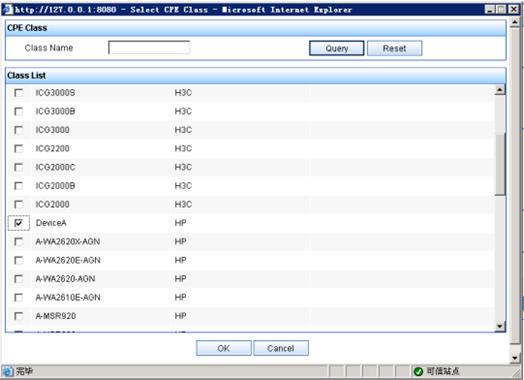
Task: Close the Select CPE Class window
Action: pos(514,9)
